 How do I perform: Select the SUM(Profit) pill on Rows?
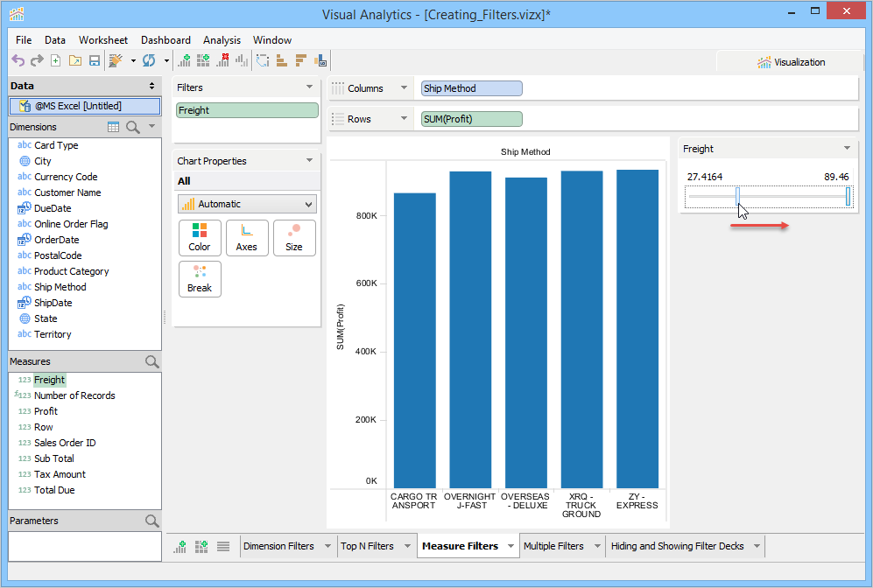pyautogui.click(x=471, y=119)
